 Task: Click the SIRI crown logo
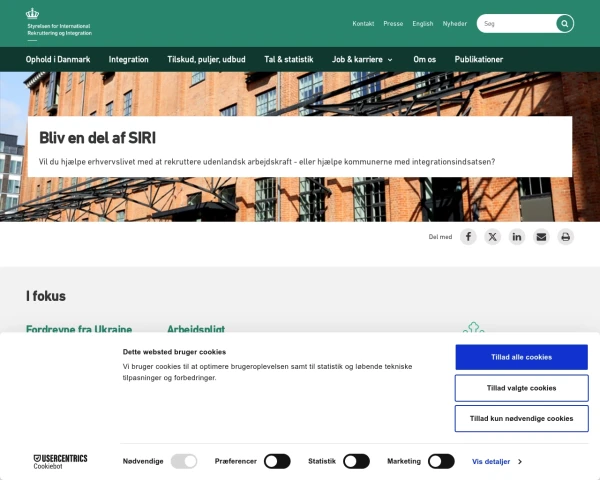click(x=33, y=14)
